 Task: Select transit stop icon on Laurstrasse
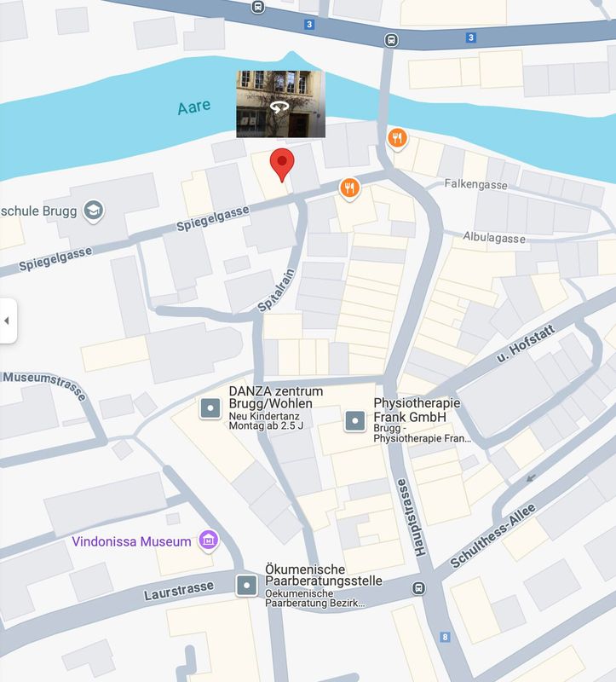(x=418, y=588)
